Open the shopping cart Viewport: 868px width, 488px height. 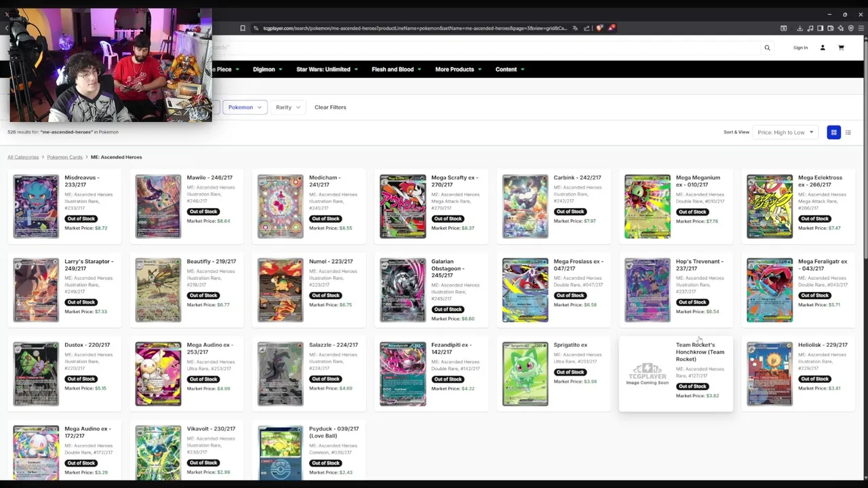[841, 47]
